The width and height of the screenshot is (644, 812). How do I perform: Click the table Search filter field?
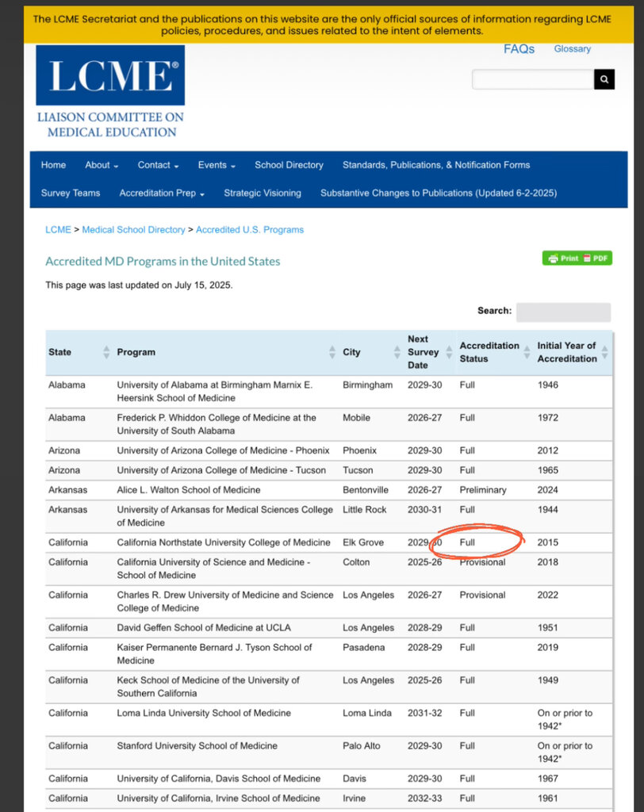click(x=564, y=312)
